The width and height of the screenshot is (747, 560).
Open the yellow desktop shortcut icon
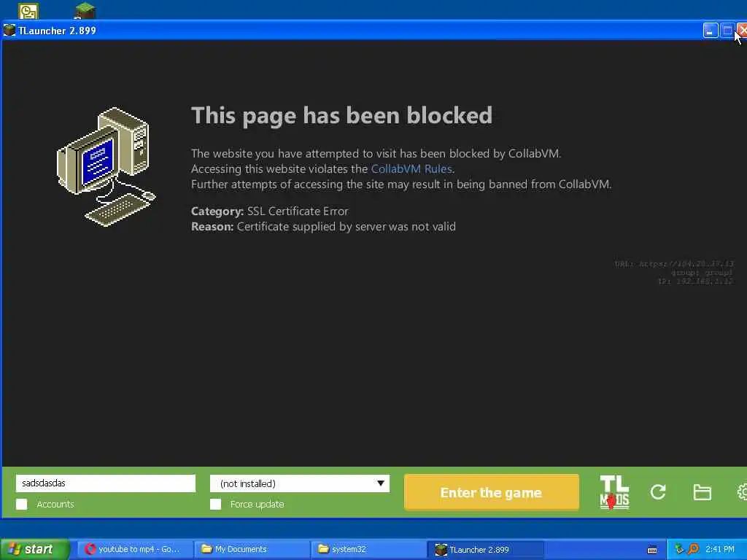pos(28,11)
